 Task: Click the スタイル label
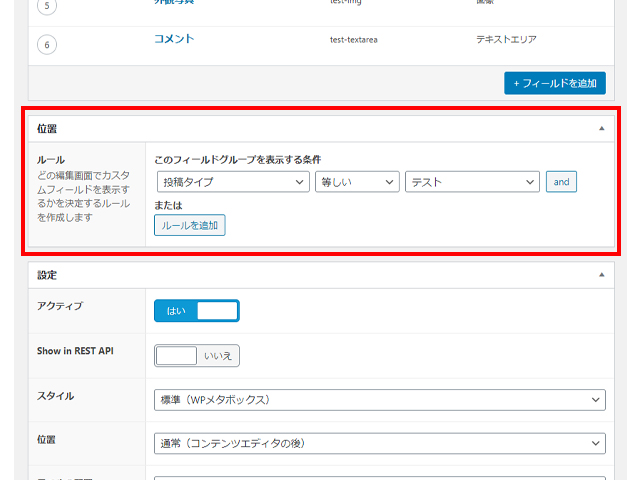coord(56,396)
